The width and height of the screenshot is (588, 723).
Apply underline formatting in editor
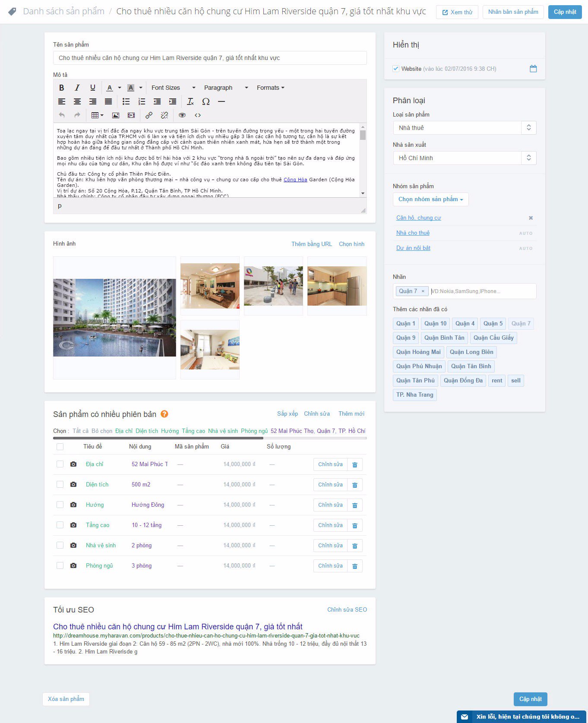coord(92,88)
